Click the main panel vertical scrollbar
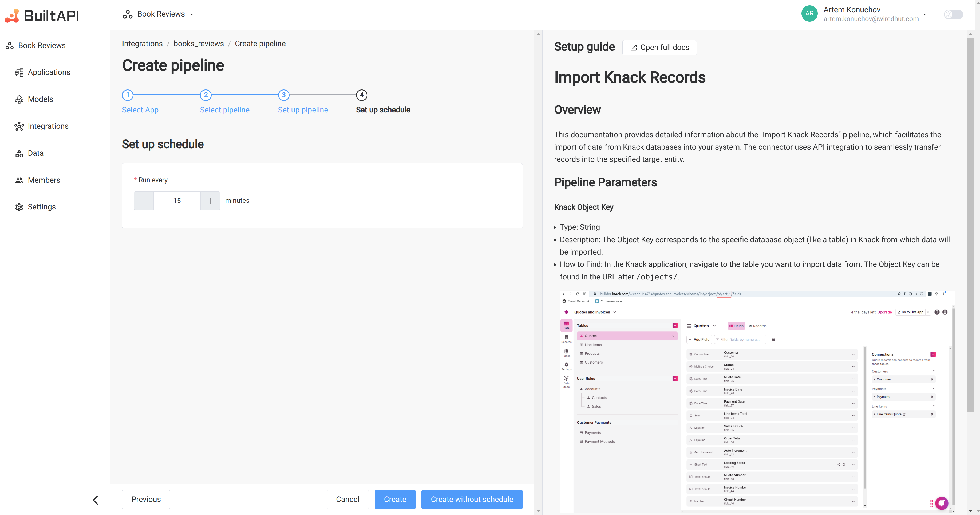 [x=538, y=272]
